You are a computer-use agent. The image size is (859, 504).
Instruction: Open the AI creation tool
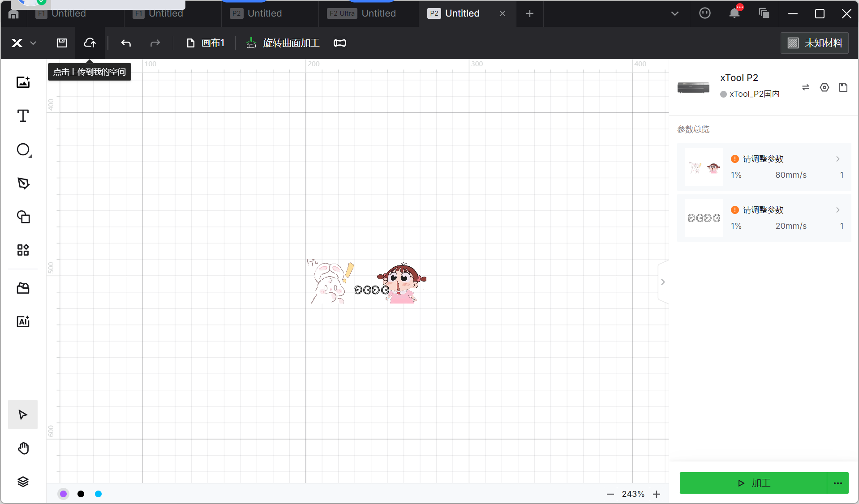(x=23, y=321)
